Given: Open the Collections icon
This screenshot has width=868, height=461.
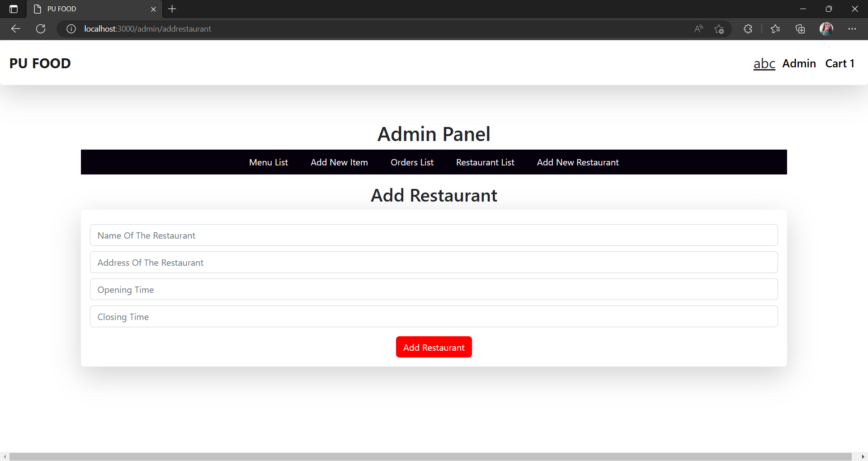Looking at the screenshot, I should click(x=800, y=28).
